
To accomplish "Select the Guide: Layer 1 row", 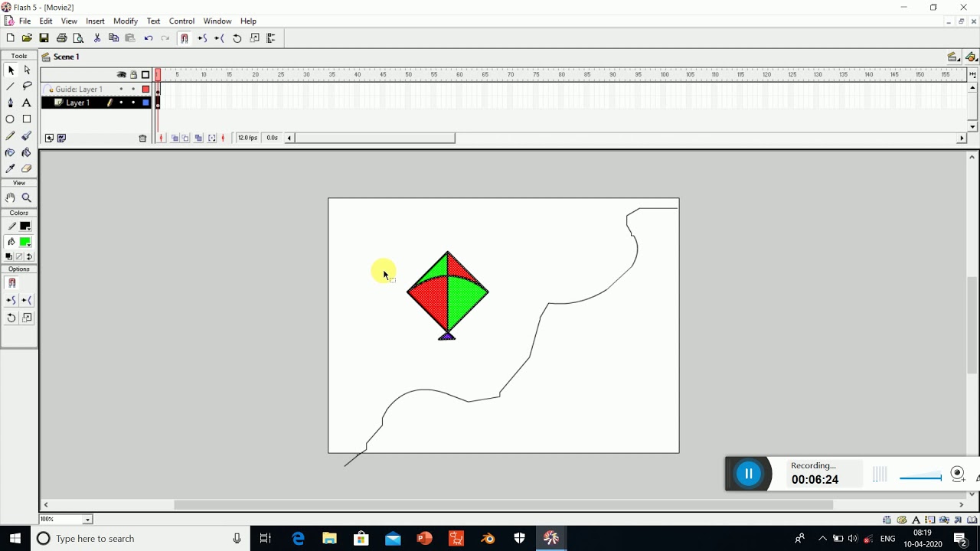I will point(96,90).
